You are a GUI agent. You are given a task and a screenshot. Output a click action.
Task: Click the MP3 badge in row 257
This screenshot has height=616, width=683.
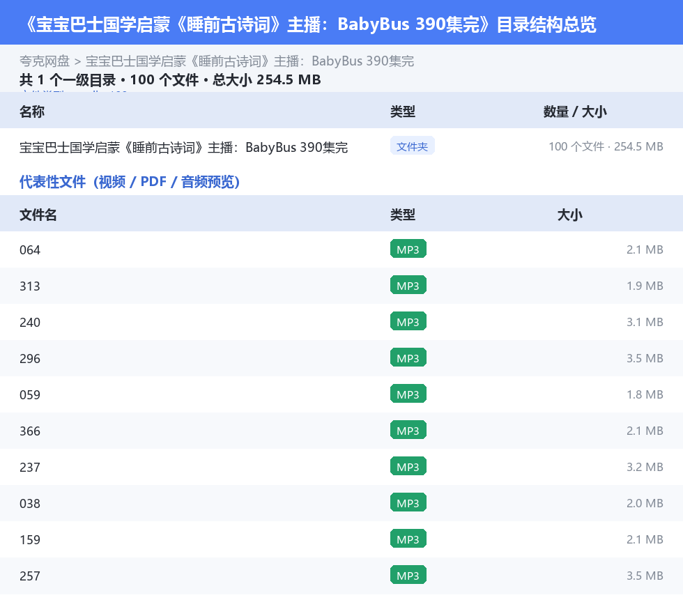click(408, 575)
